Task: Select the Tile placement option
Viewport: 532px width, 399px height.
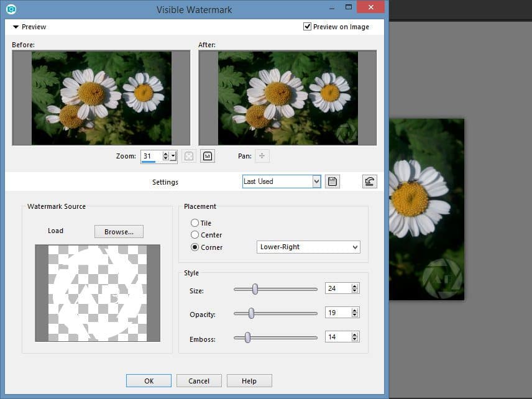Action: point(195,222)
